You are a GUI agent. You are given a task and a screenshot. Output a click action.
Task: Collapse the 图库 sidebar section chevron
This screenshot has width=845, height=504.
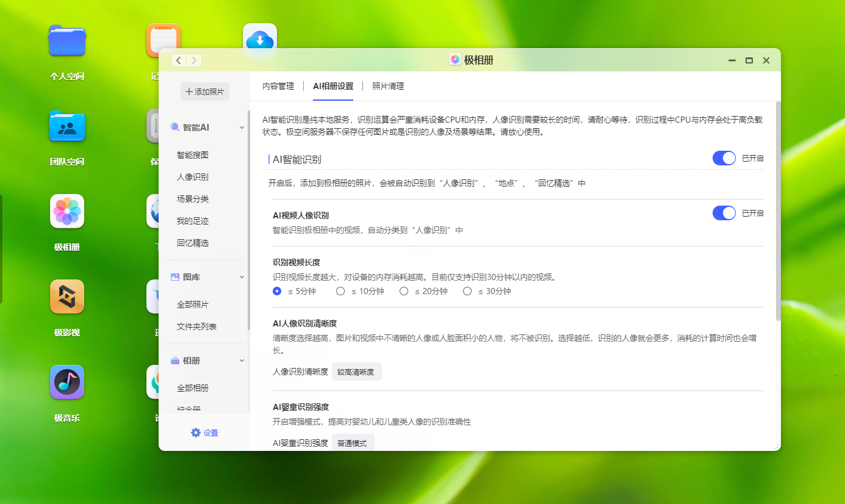click(242, 277)
